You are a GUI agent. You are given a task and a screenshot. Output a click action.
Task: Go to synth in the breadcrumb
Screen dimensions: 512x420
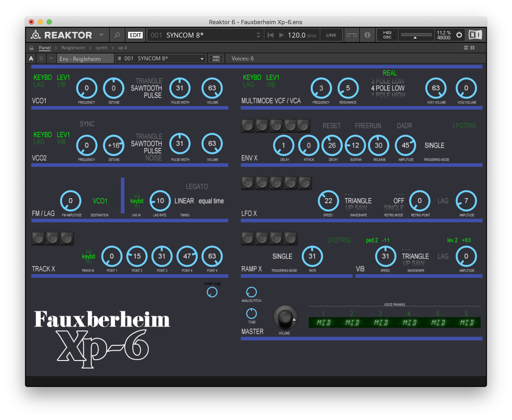[101, 48]
